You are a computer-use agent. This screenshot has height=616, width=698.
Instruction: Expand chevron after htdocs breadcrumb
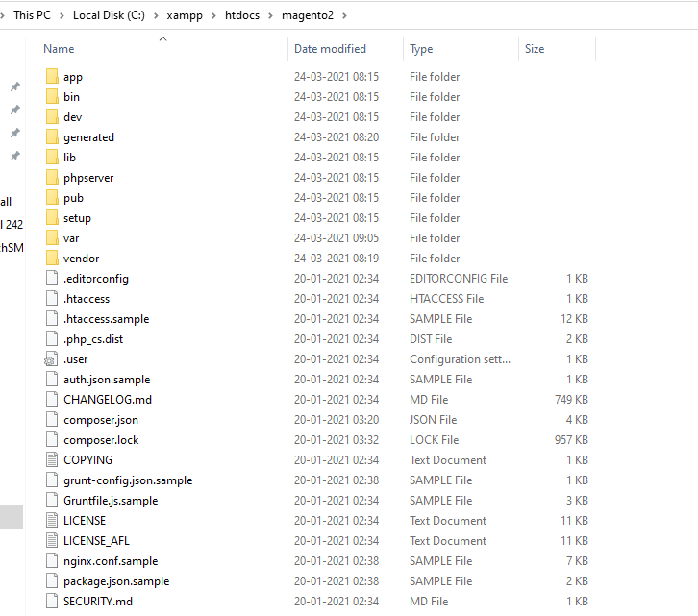tap(270, 16)
